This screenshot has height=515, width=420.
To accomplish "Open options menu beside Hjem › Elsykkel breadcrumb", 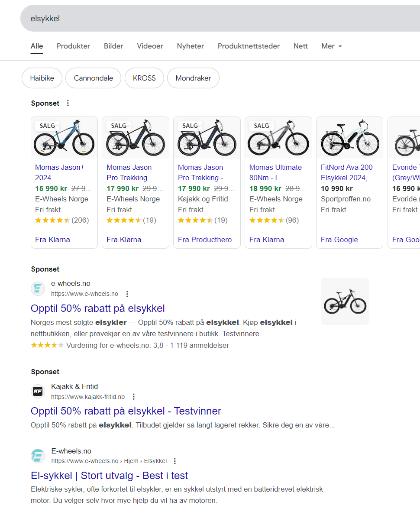I will click(x=175, y=461).
